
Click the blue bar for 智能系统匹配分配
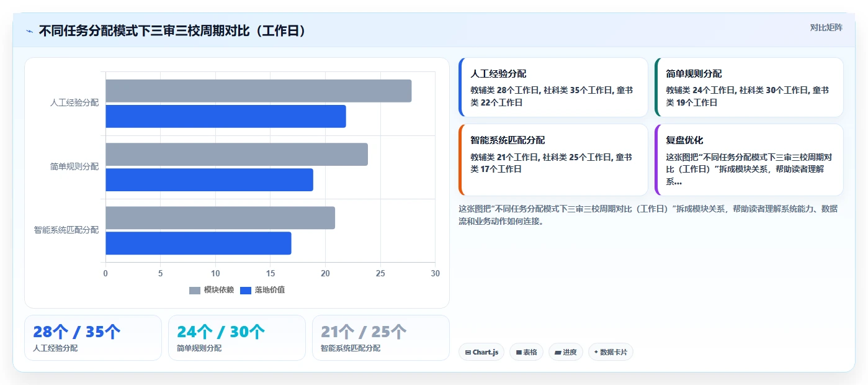tap(199, 243)
